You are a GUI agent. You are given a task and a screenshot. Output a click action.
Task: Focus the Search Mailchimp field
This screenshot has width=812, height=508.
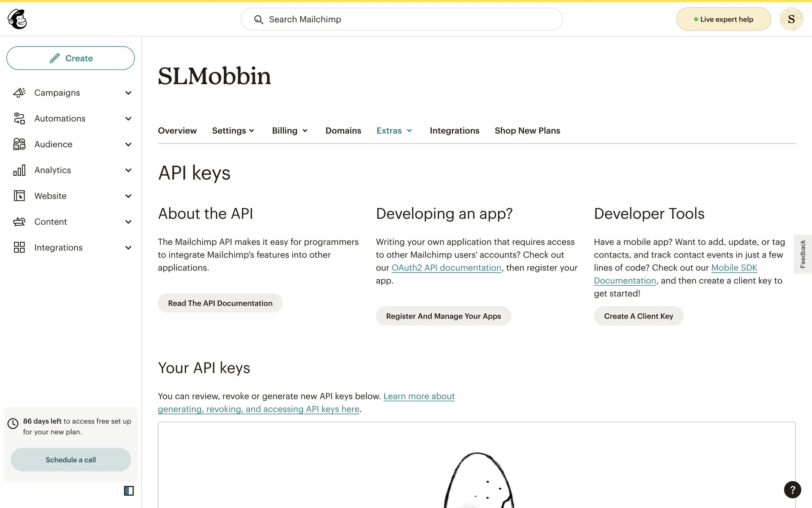(x=402, y=19)
